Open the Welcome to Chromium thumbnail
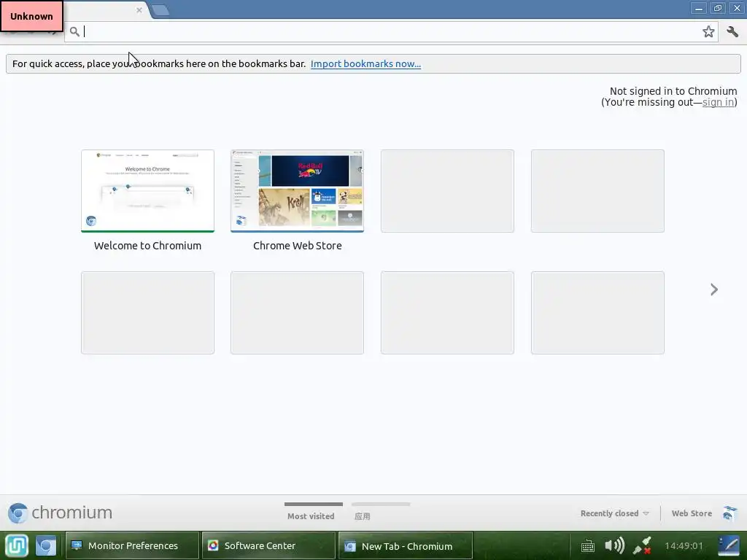 pyautogui.click(x=147, y=191)
